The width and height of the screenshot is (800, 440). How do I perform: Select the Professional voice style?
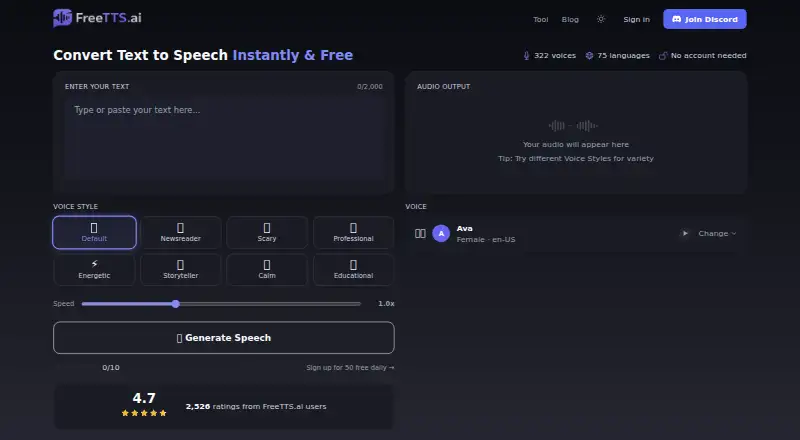coord(354,232)
